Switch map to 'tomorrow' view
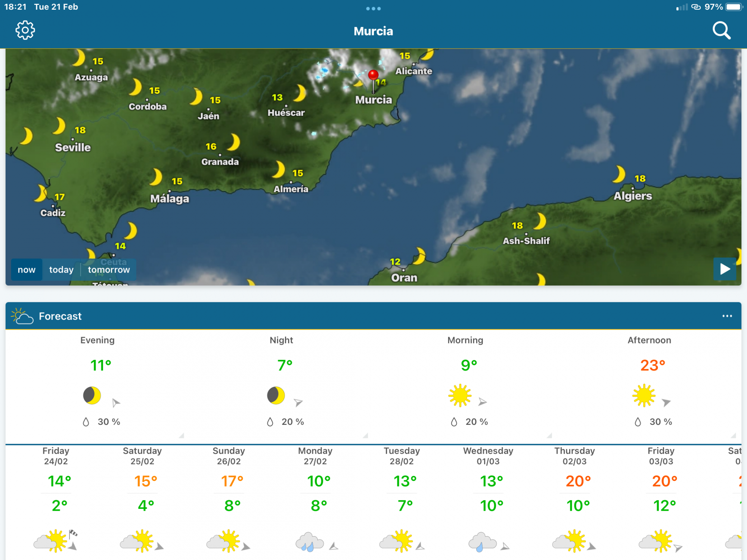 (109, 270)
